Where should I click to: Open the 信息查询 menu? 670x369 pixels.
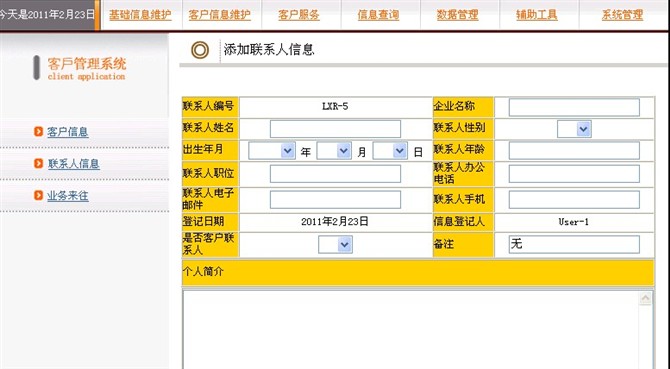(x=378, y=15)
